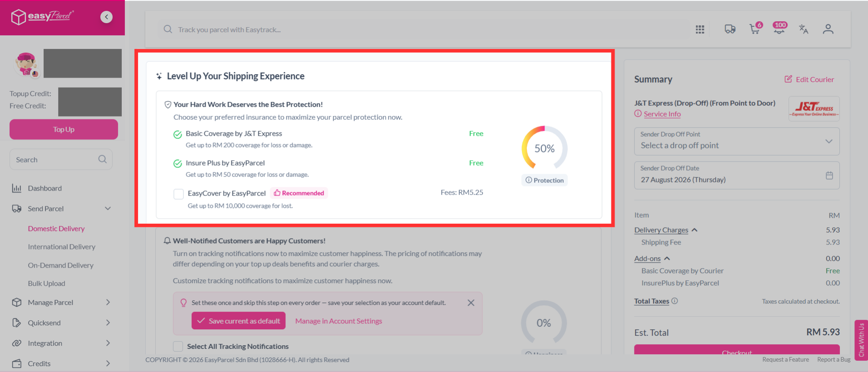This screenshot has width=868, height=372.
Task: Click the 0% happiness progress gauge
Action: [x=544, y=323]
